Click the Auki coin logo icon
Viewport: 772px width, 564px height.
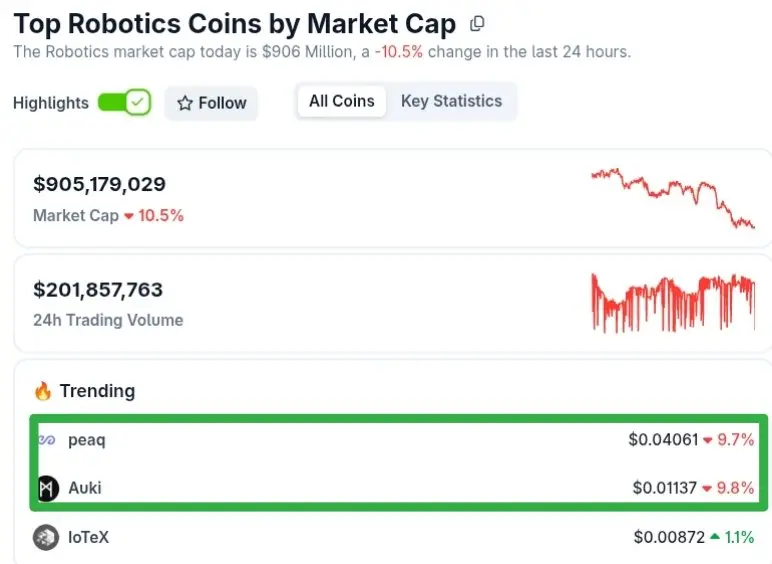(x=48, y=488)
